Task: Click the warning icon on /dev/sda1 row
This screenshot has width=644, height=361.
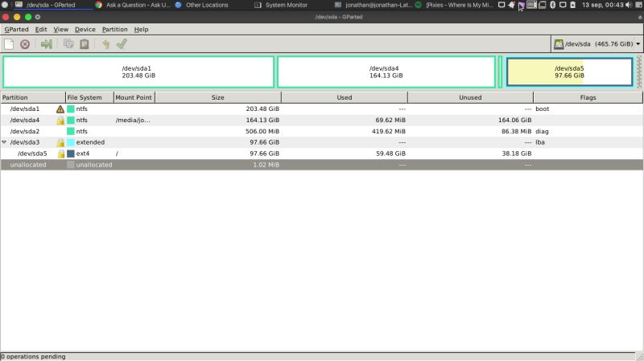Action: 60,109
